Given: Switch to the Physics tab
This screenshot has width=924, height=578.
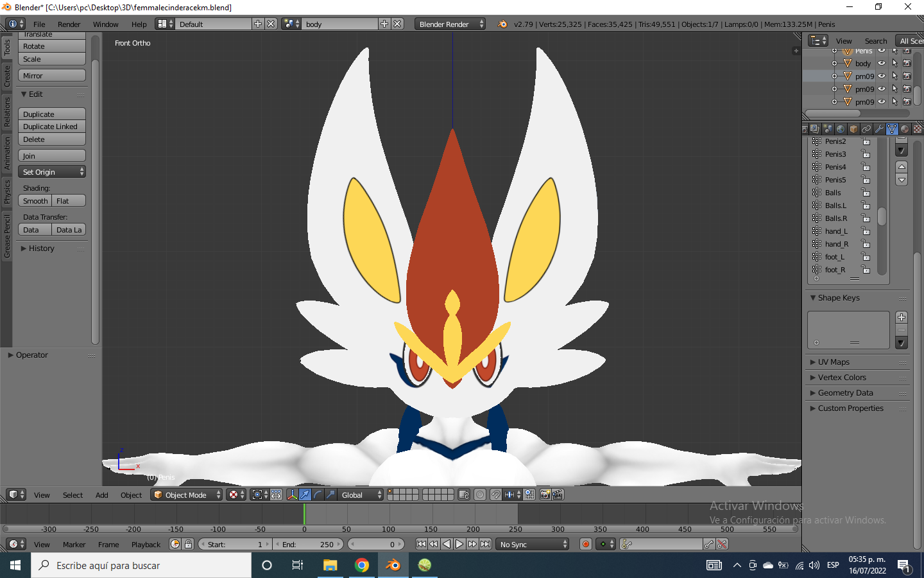Looking at the screenshot, I should [x=7, y=191].
